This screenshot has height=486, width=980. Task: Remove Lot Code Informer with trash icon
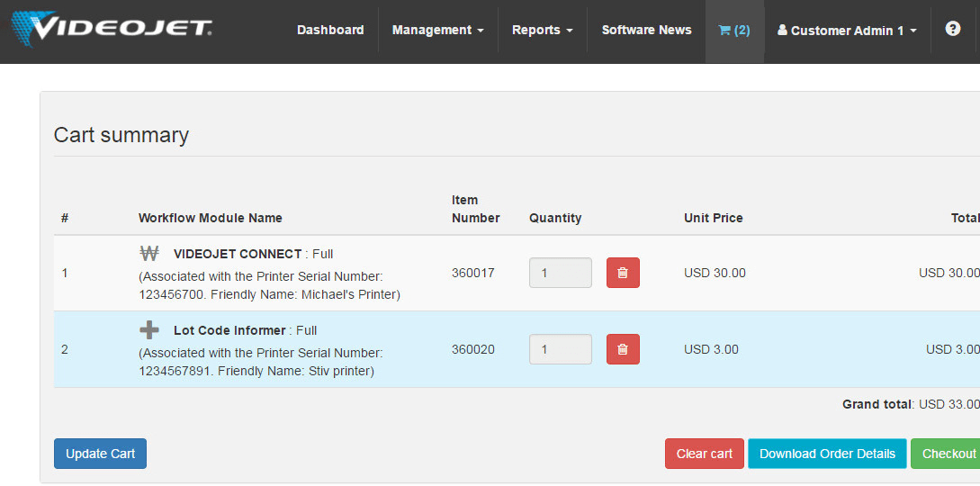623,349
